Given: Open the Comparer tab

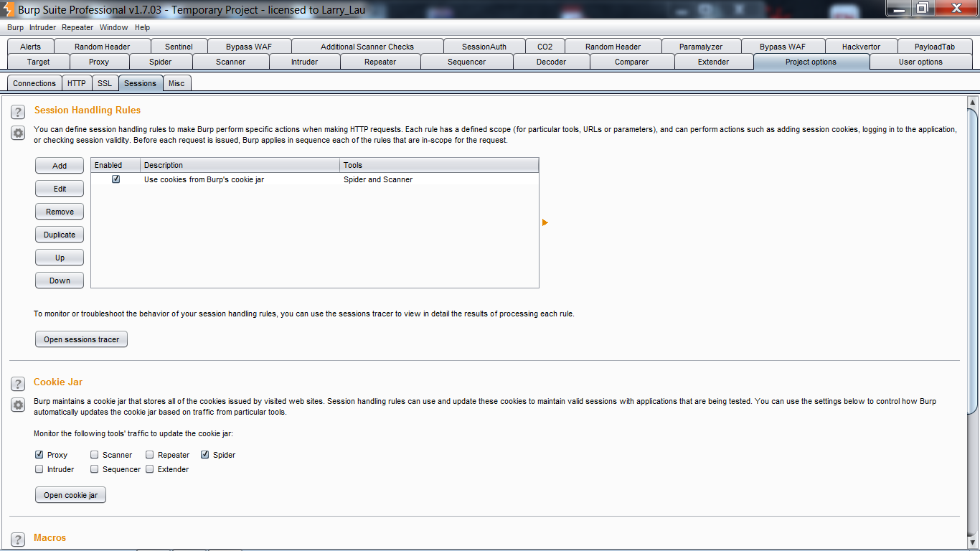Looking at the screenshot, I should 632,62.
